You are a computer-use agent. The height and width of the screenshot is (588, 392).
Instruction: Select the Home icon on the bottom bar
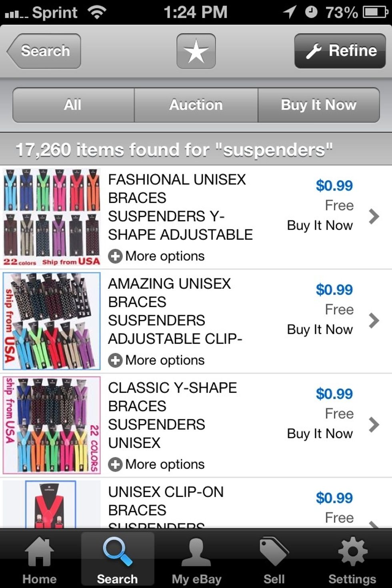click(39, 558)
